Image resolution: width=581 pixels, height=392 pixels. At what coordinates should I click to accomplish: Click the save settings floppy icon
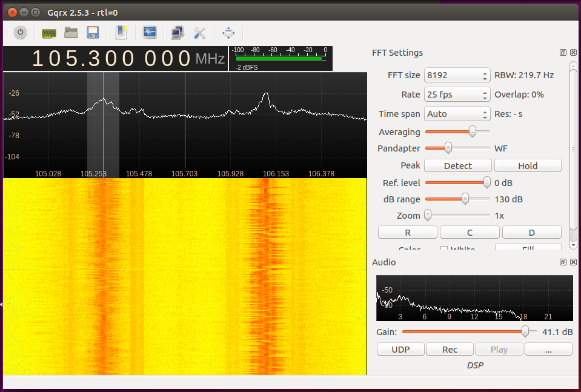tap(93, 33)
